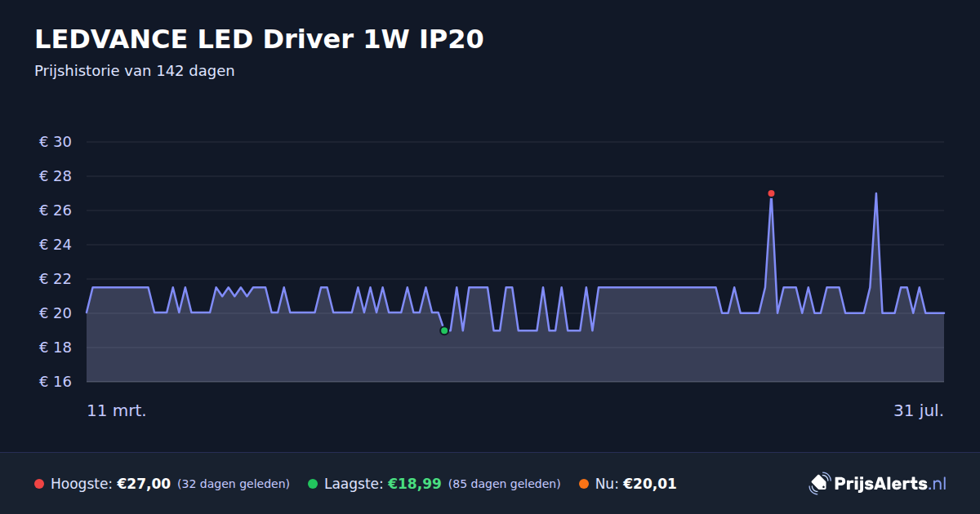The height and width of the screenshot is (514, 980).
Task: Click the € 20 axis label
Action: 56,313
